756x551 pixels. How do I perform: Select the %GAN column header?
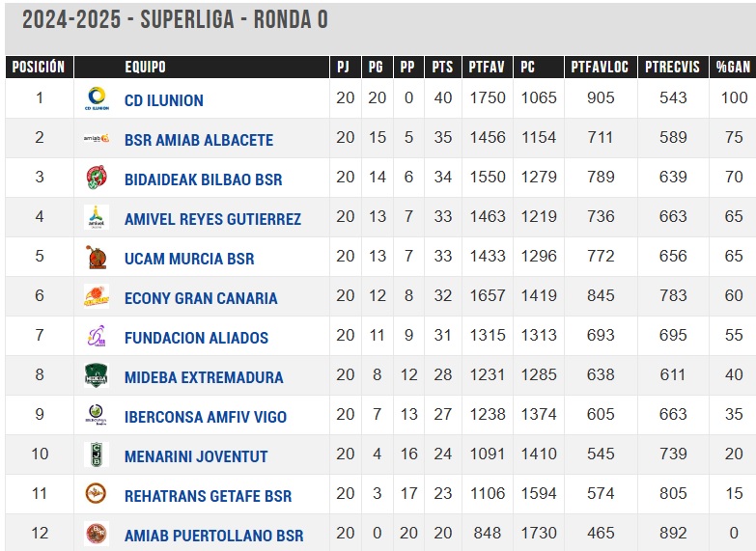[x=733, y=67]
